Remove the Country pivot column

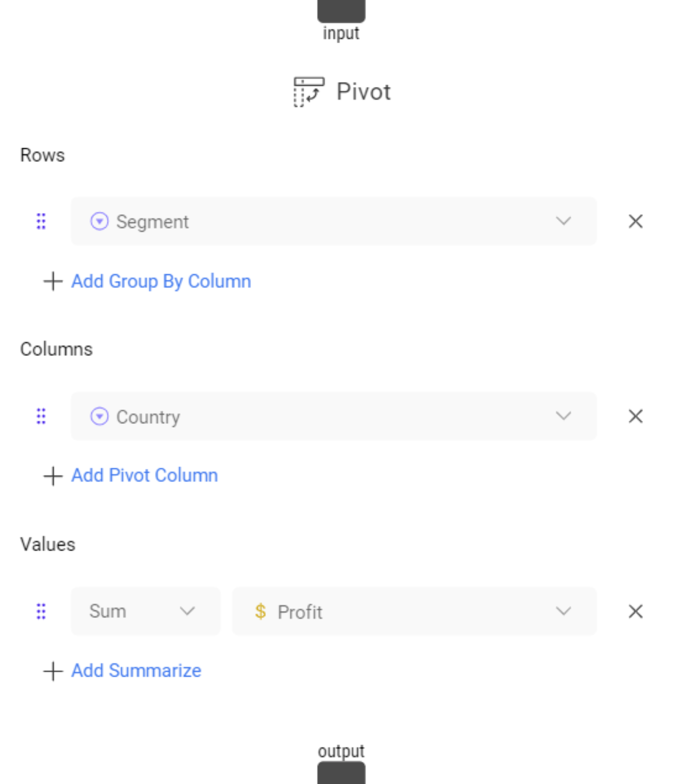tap(635, 416)
